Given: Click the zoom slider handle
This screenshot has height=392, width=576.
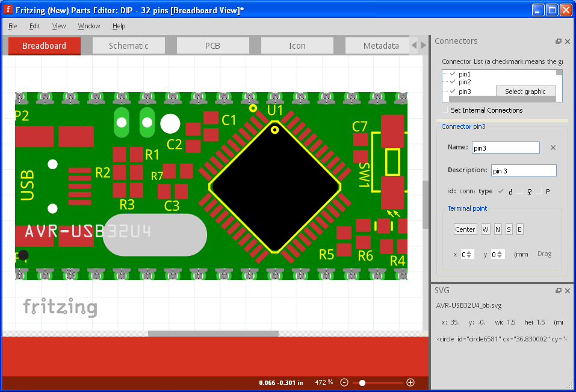Looking at the screenshot, I should point(362,382).
